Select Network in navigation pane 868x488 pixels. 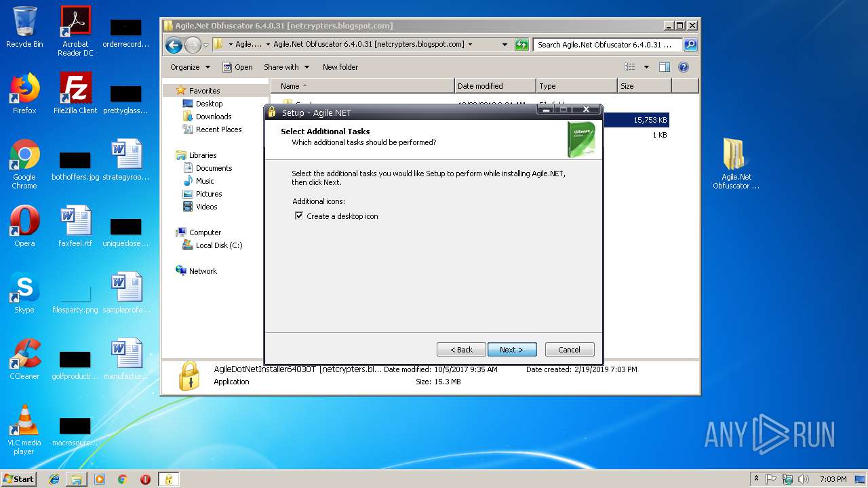[203, 271]
